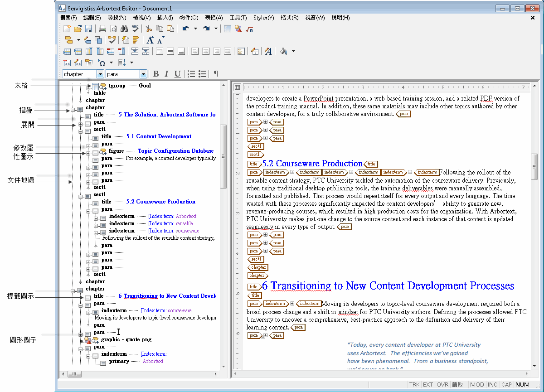544x392 pixels.
Task: Collapse the chapter node above title 5
Action: (73, 110)
